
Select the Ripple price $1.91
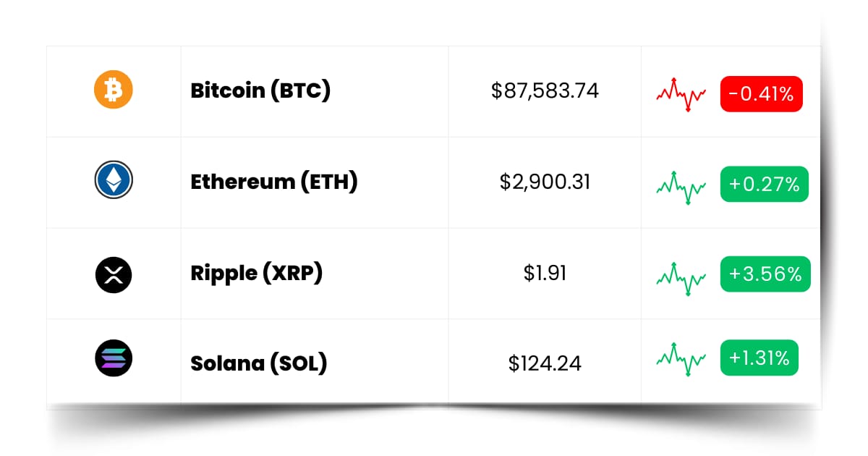coord(545,273)
